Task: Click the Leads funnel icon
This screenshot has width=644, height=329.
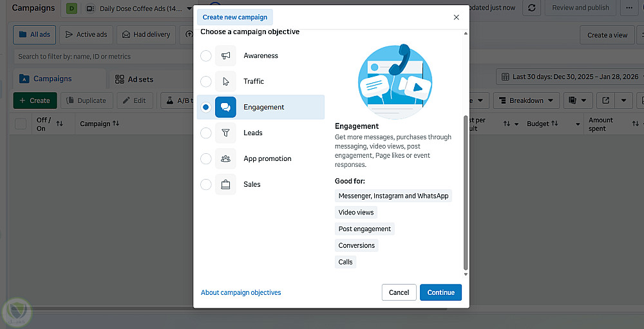Action: click(225, 133)
